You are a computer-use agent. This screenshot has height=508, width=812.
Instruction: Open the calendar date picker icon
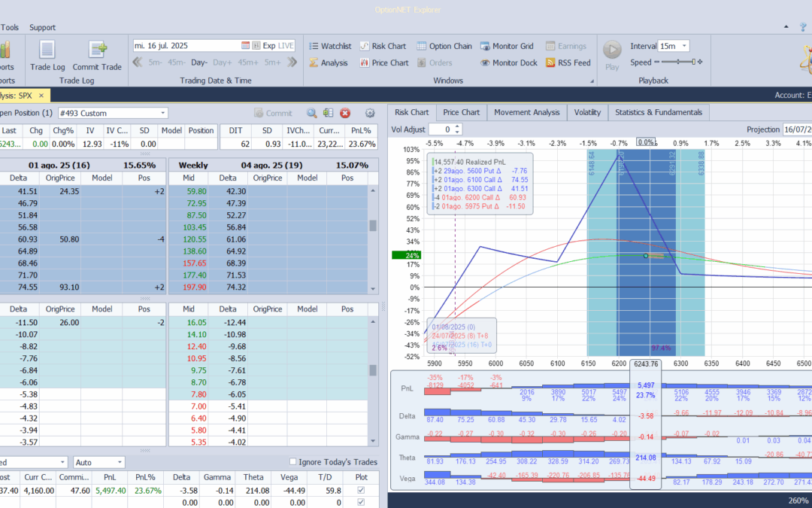[x=245, y=46]
